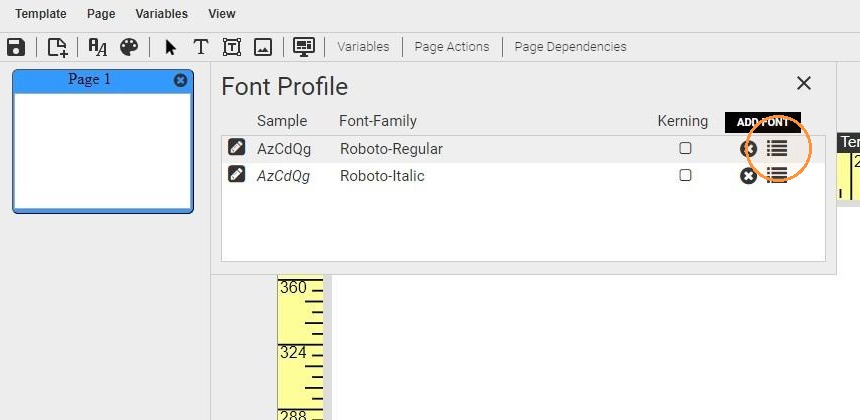This screenshot has height=420, width=860.
Task: Enable Kerning for Roboto-Regular
Action: (x=685, y=148)
